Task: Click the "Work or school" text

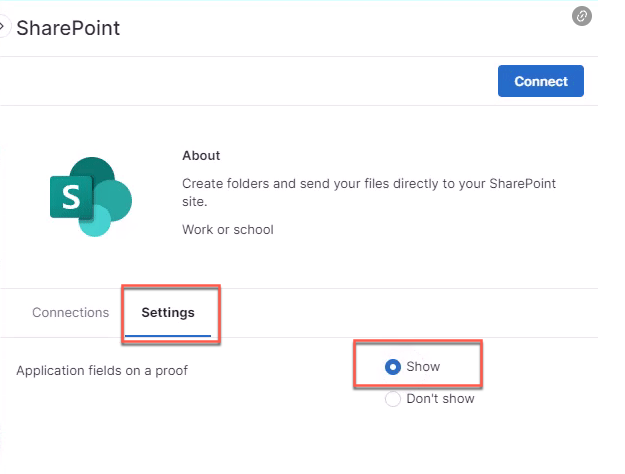Action: (x=227, y=229)
